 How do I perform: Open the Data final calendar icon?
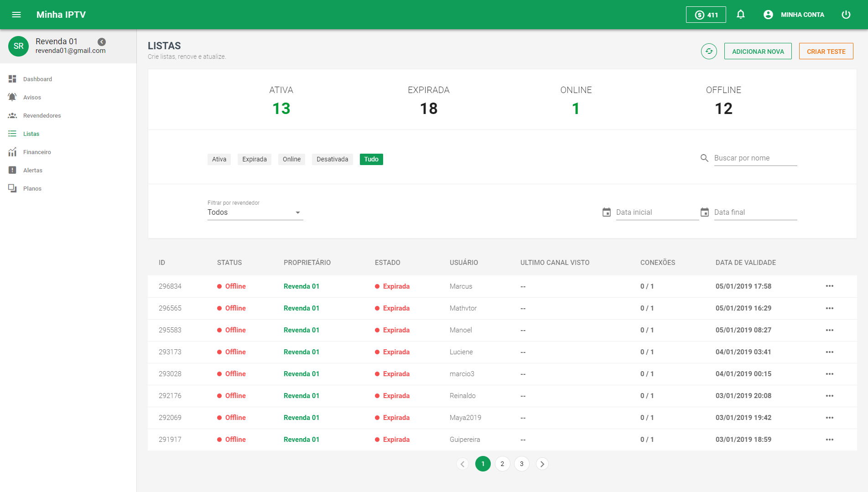click(x=704, y=212)
